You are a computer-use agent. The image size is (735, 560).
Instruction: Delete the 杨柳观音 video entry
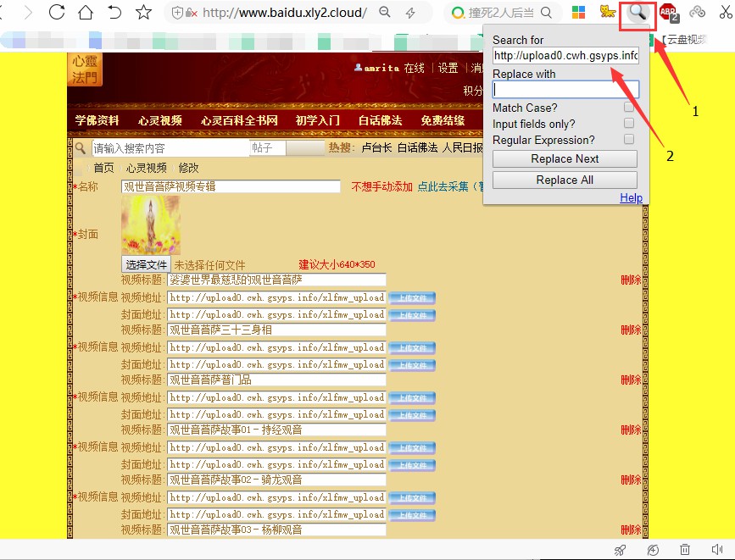pos(631,530)
